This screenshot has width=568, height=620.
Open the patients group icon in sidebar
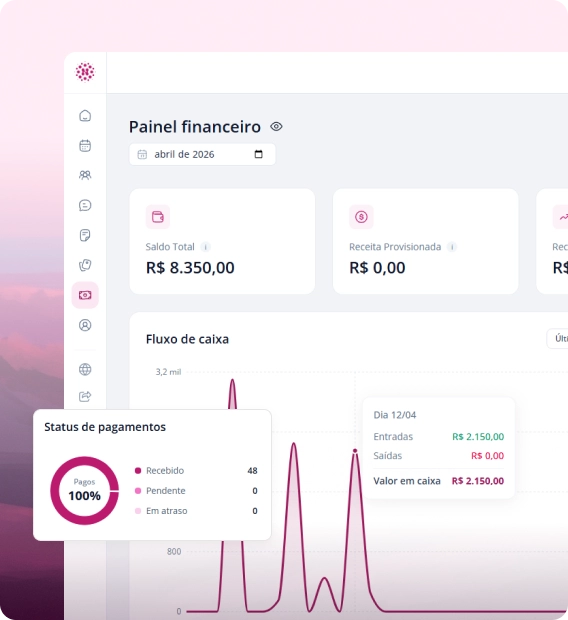click(x=85, y=175)
